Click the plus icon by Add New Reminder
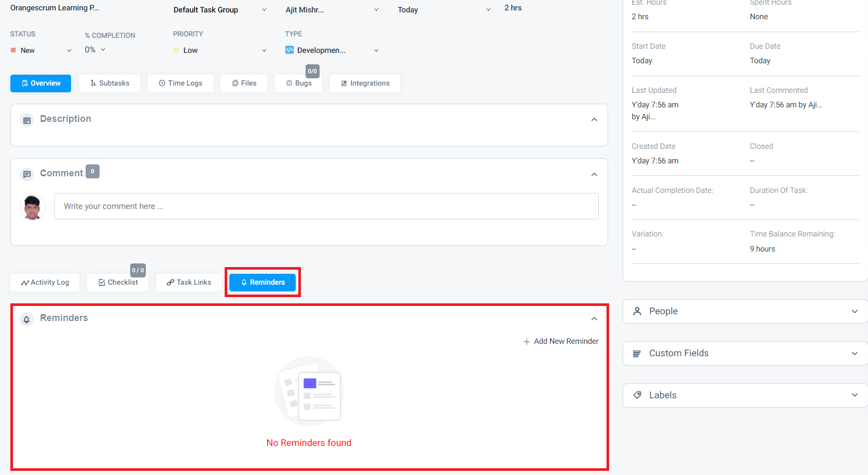This screenshot has width=868, height=475. [527, 342]
